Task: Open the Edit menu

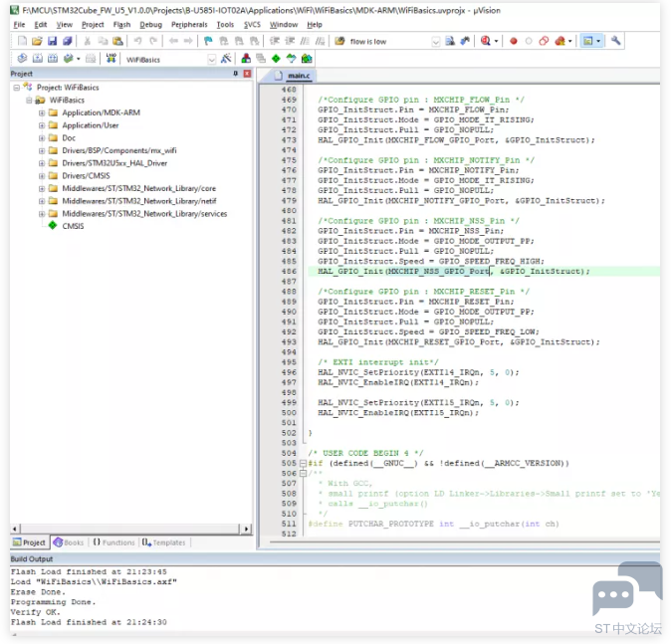Action: tap(41, 25)
